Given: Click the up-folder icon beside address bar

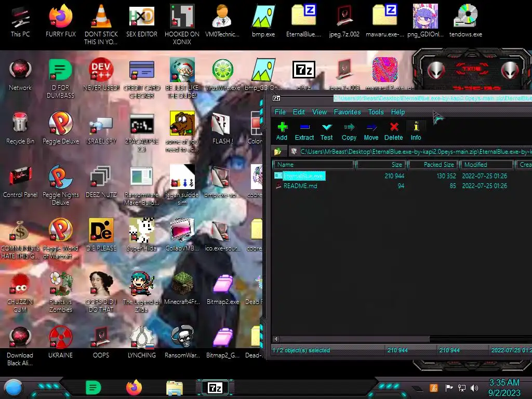Looking at the screenshot, I should [x=278, y=151].
